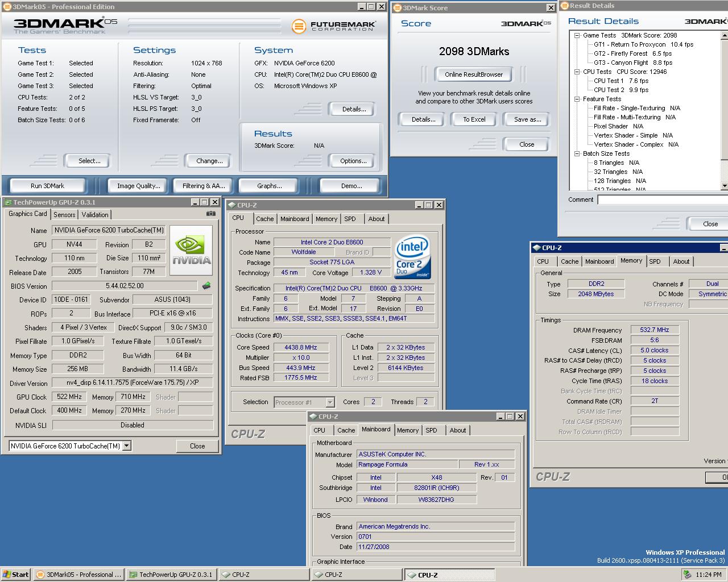Click Change button under Settings
Viewport: 728px width, 582px height.
[209, 161]
